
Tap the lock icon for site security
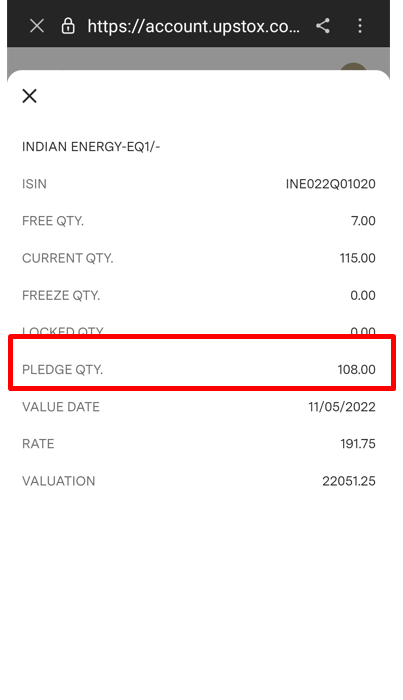[x=68, y=26]
